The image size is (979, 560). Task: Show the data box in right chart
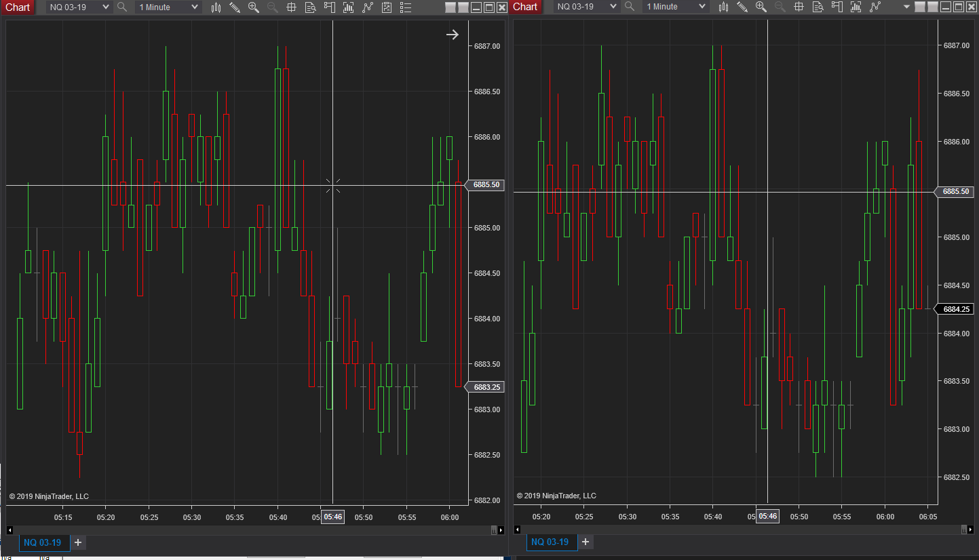(818, 7)
